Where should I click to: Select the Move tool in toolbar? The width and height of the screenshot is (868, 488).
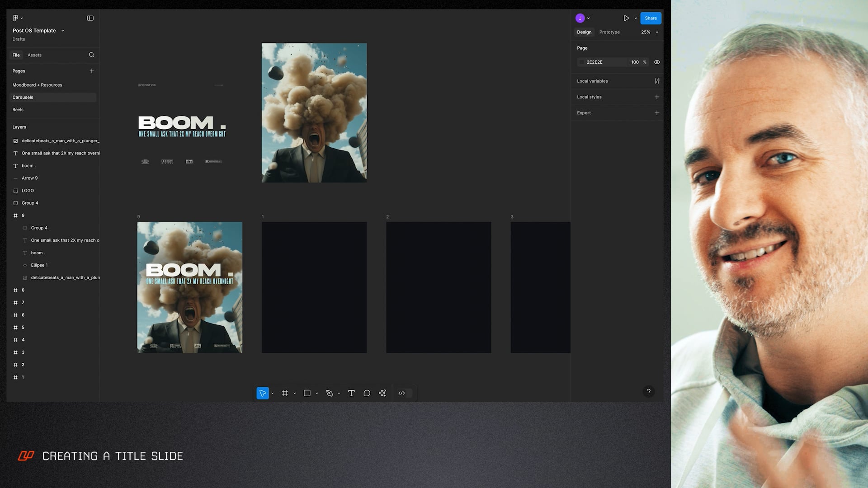(262, 393)
